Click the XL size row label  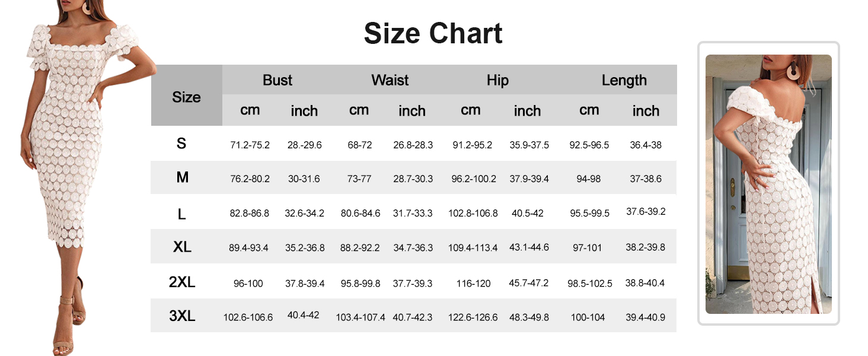click(x=182, y=247)
